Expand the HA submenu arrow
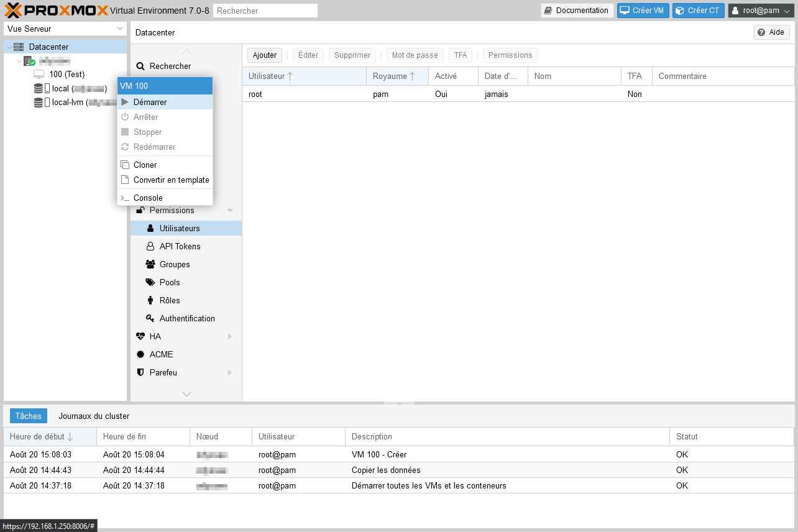The width and height of the screenshot is (798, 532). tap(230, 337)
